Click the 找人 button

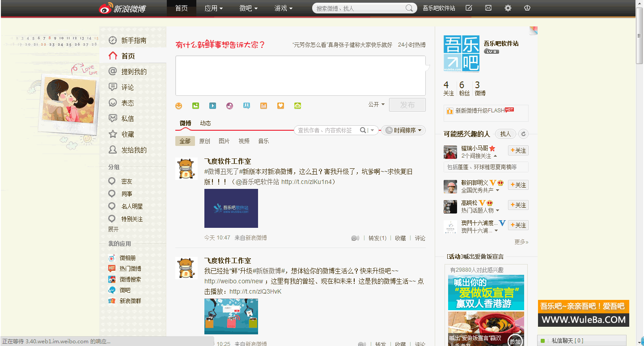[505, 134]
